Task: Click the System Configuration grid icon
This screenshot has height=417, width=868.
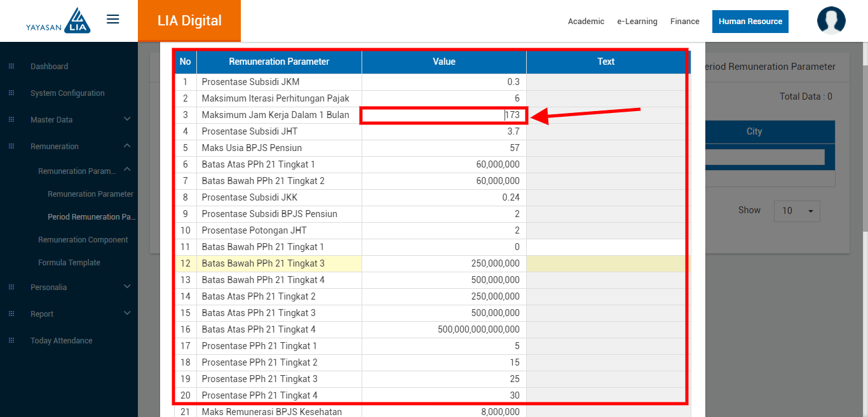Action: (x=11, y=93)
